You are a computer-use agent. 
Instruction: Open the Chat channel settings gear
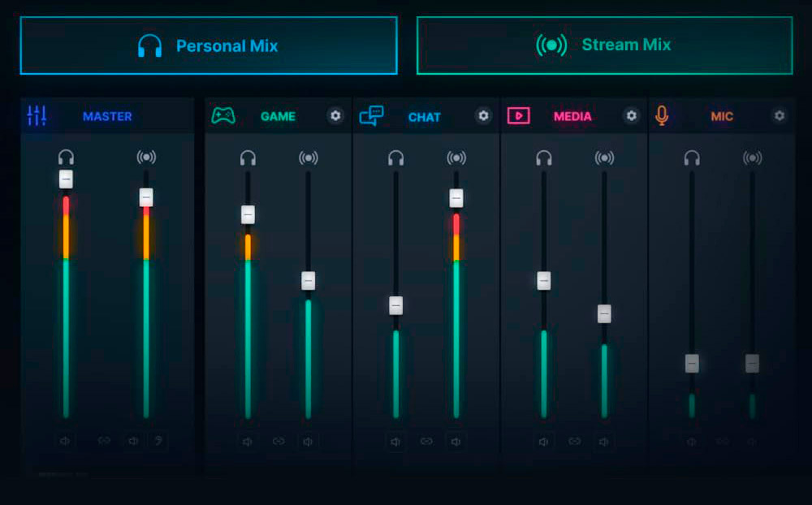tap(484, 116)
